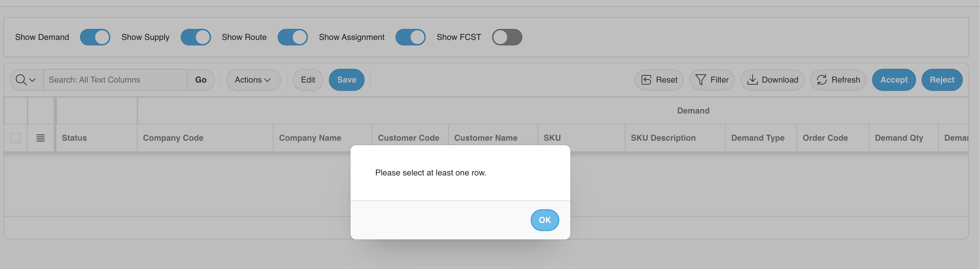Click the blue Accept button
This screenshot has height=269, width=980.
[x=894, y=79]
